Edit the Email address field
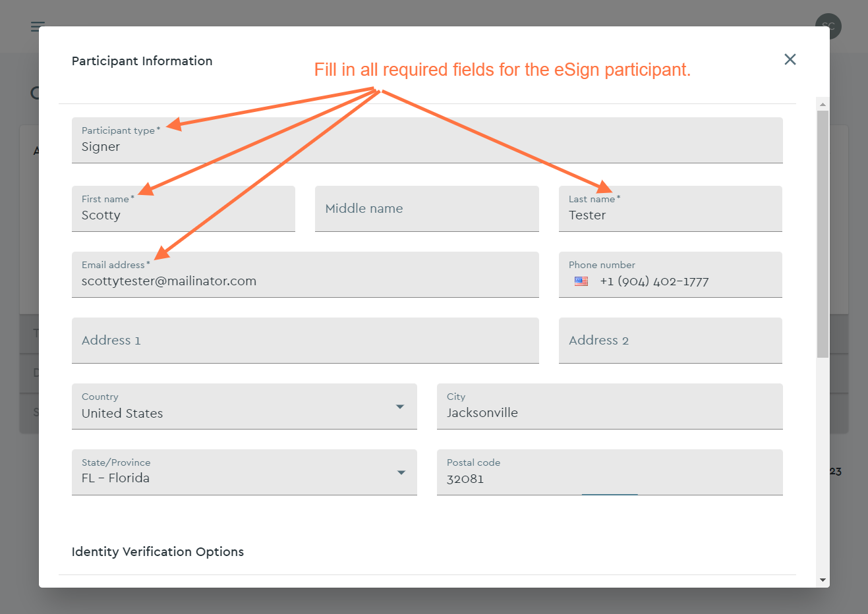This screenshot has width=868, height=614. tap(305, 275)
